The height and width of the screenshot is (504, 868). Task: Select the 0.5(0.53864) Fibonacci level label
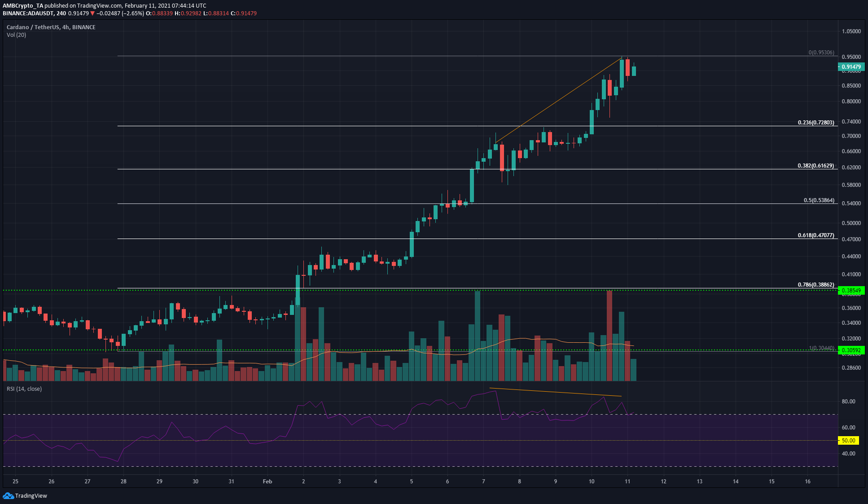click(819, 200)
